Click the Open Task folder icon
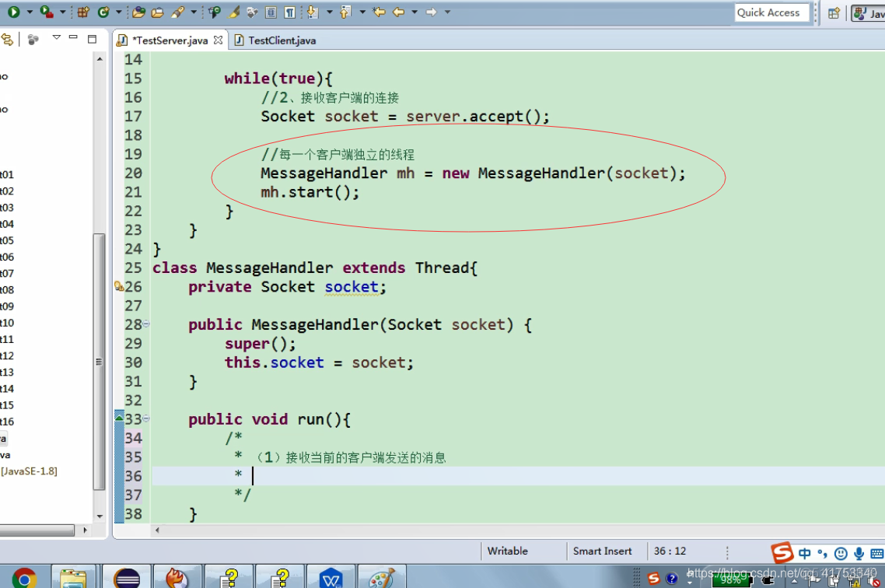Image resolution: width=885 pixels, height=588 pixels. pyautogui.click(x=157, y=12)
